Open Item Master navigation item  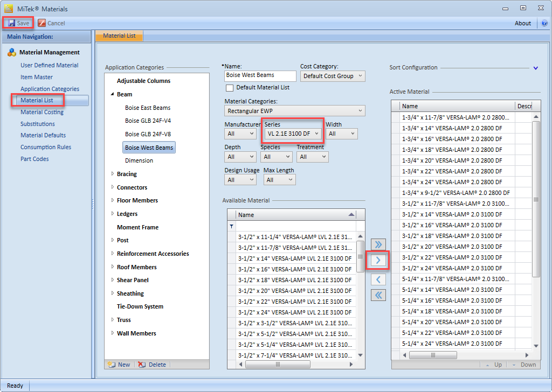(x=37, y=77)
